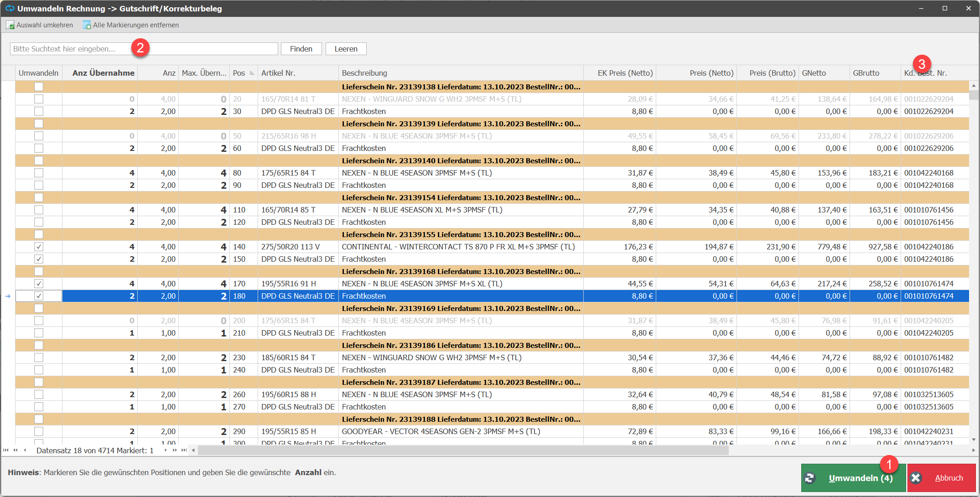Screen dimensions: 980x497
Task: Click the invert selection icon next to Auswahl umkehren
Action: coord(10,25)
